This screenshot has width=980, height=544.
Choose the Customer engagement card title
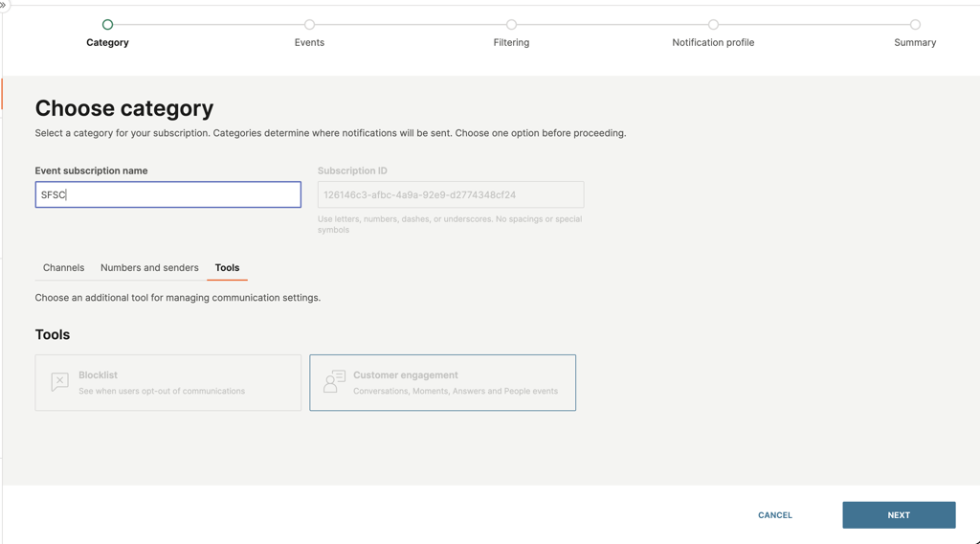click(x=406, y=375)
